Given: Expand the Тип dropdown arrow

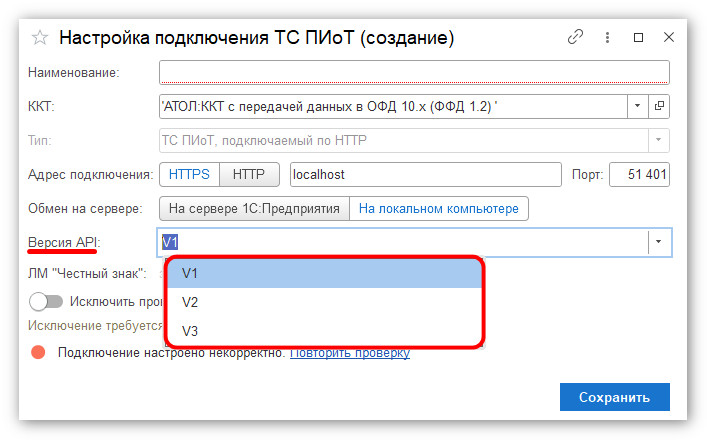Looking at the screenshot, I should point(658,140).
